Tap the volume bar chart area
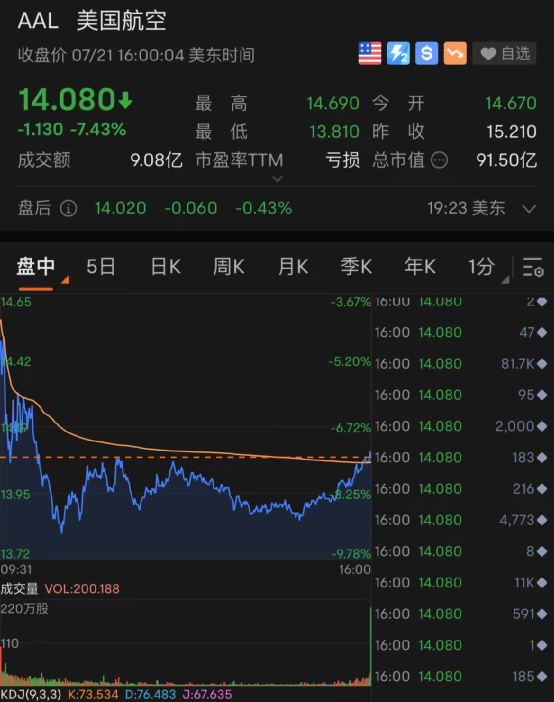Image resolution: width=554 pixels, height=702 pixels. 185,645
